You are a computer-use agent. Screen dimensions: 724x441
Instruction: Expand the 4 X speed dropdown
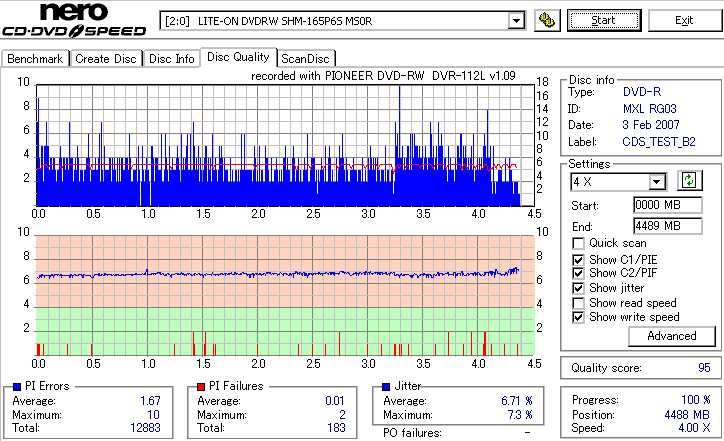[x=657, y=182]
